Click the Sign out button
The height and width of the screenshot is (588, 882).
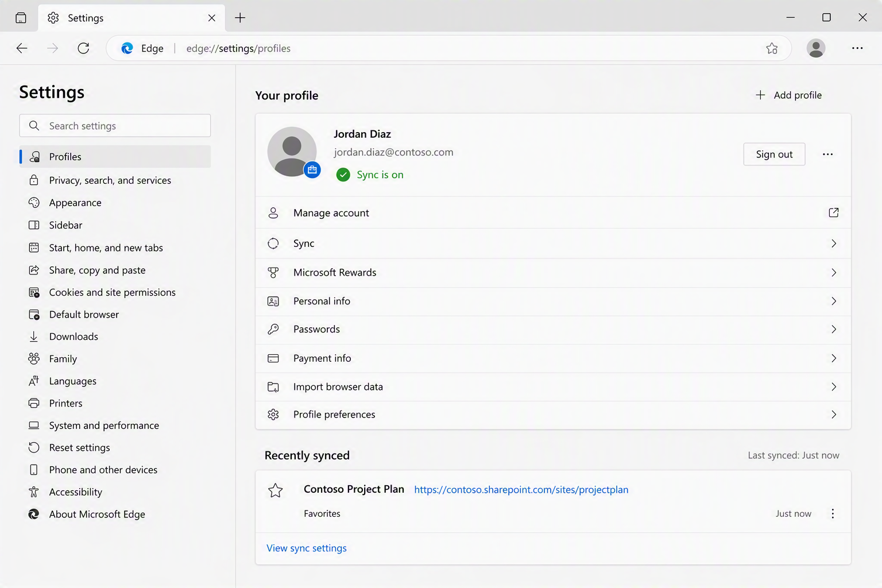[774, 154]
